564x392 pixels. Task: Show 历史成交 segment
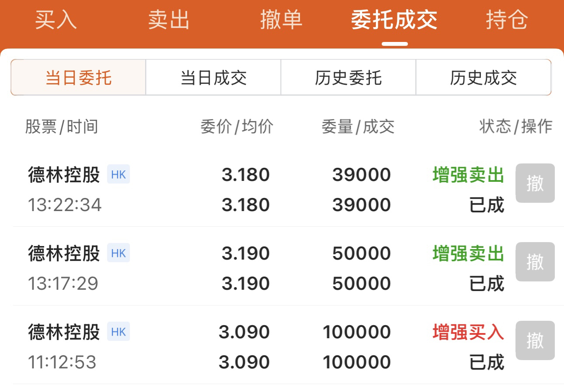[x=484, y=77]
